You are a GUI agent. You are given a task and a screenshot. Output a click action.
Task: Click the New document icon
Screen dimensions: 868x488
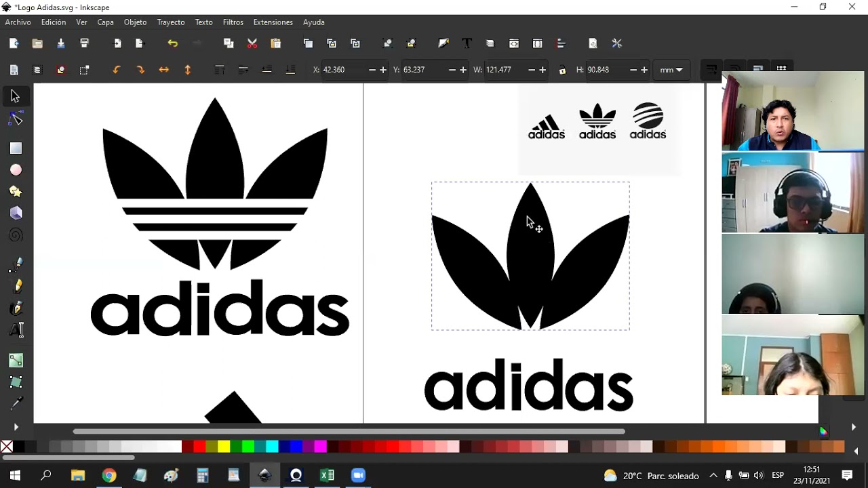coord(14,43)
